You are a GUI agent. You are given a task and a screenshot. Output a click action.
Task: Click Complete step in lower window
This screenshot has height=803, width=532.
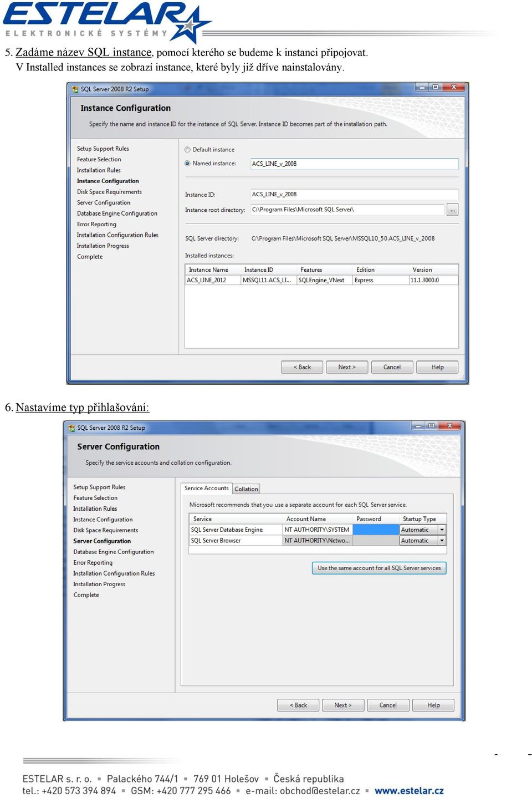pos(86,595)
